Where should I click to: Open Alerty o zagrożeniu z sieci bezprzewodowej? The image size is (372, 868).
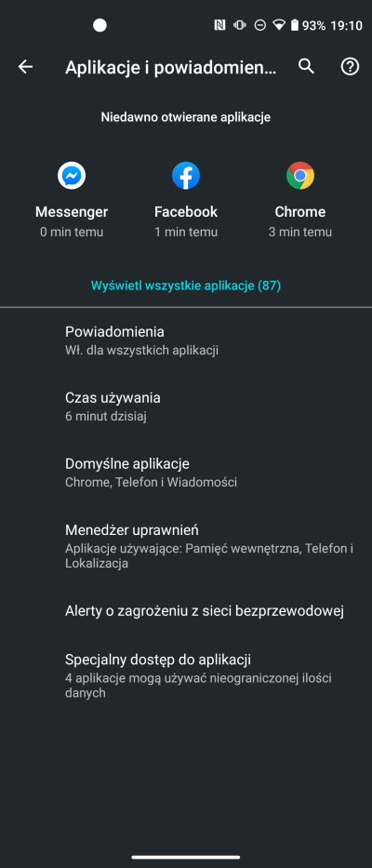(186, 611)
